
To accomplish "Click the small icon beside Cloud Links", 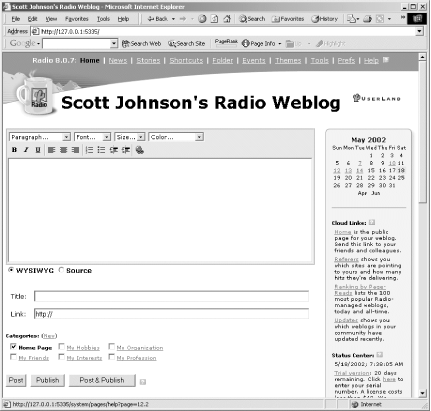I will pos(372,222).
